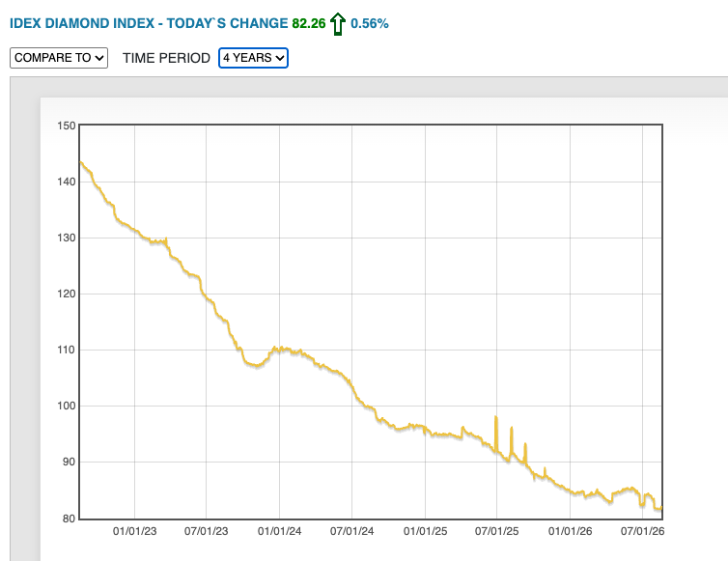The image size is (728, 561).
Task: Click the 01/01/25 x-axis date label
Action: [425, 531]
